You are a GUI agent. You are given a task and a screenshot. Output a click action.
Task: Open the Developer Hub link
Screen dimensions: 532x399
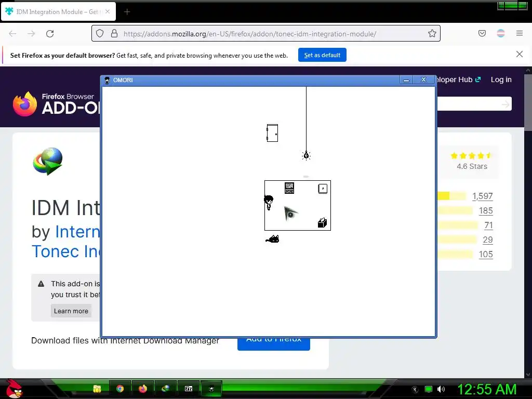pyautogui.click(x=459, y=79)
